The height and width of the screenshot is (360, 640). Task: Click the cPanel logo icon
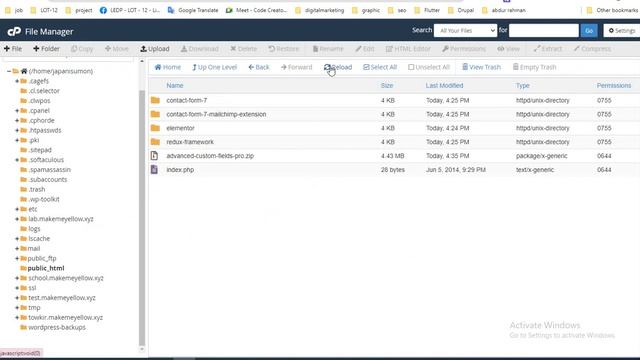(x=14, y=31)
